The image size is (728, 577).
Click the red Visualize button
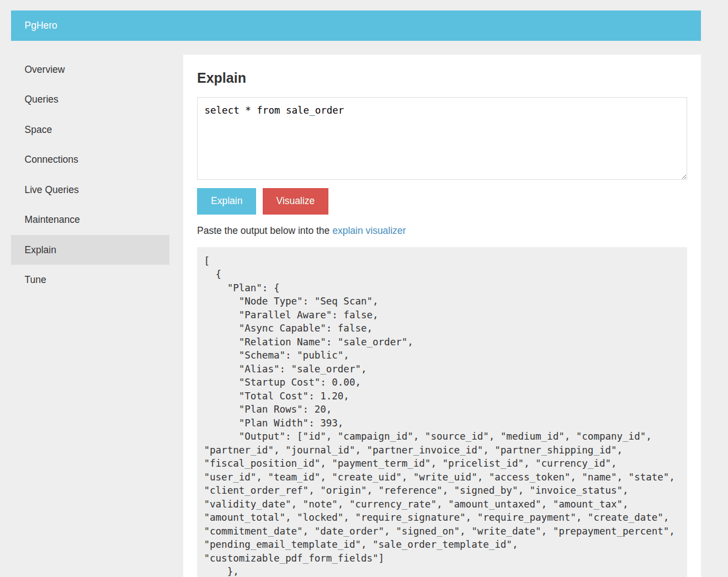[x=295, y=201]
